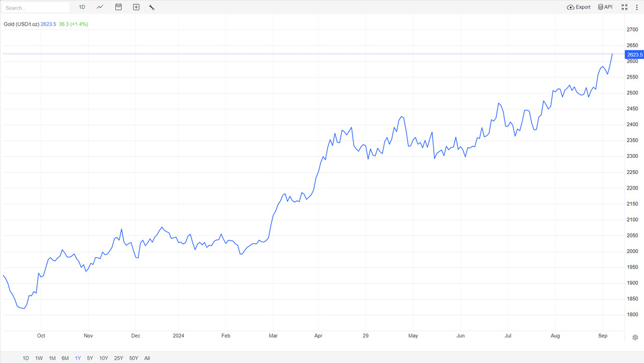
Task: Select the 1Y time range
Action: (x=78, y=358)
